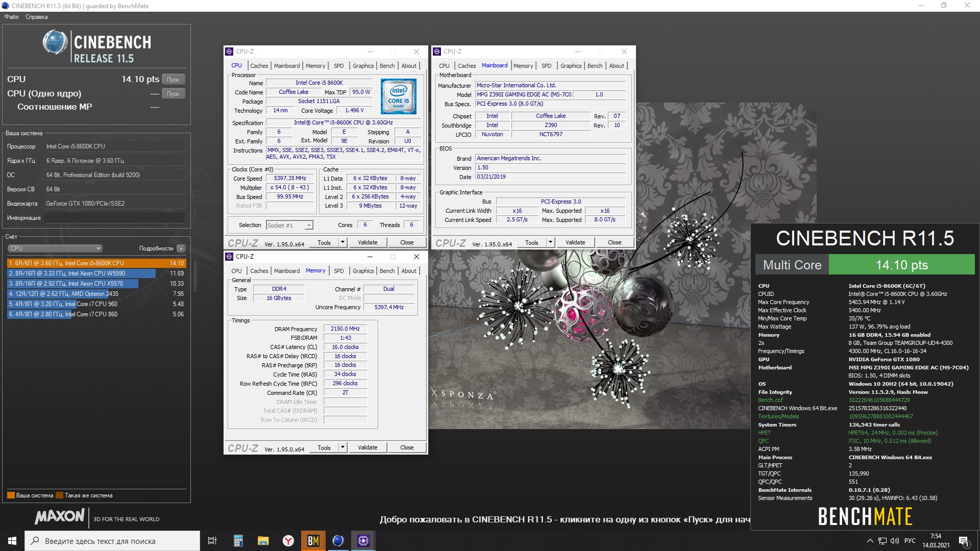980x551 pixels.
Task: Select Xeon X5570 ranking row
Action: tap(96, 284)
